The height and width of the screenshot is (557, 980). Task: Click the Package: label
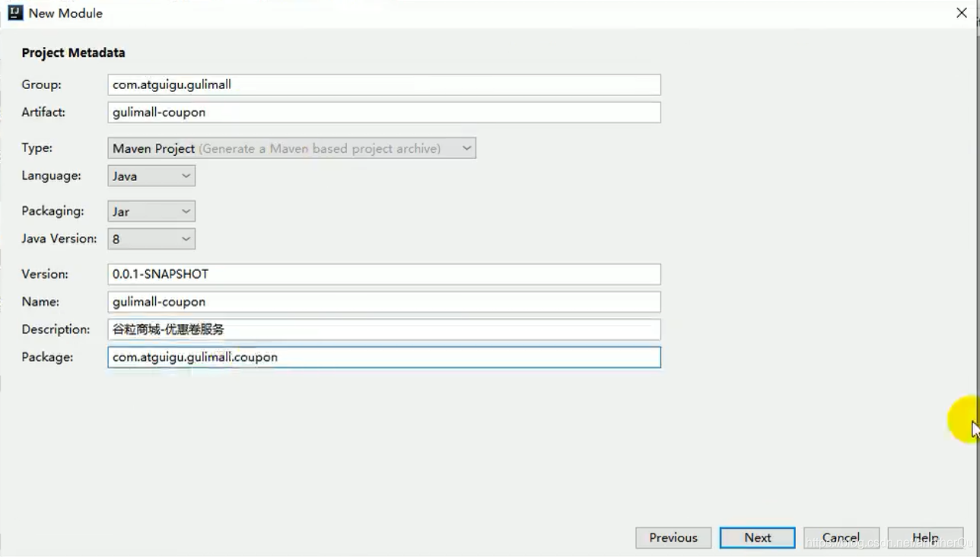(47, 357)
